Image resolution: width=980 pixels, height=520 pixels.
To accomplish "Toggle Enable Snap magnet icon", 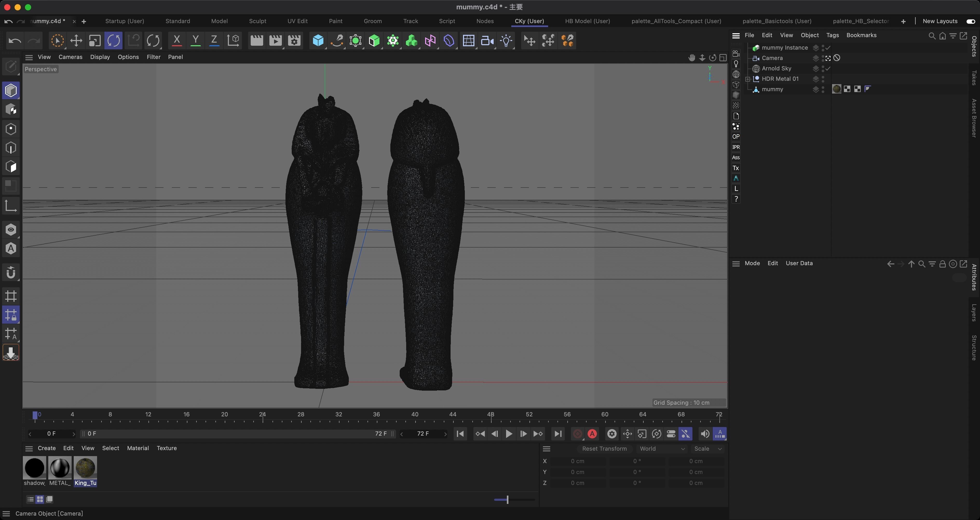I will click(x=11, y=272).
